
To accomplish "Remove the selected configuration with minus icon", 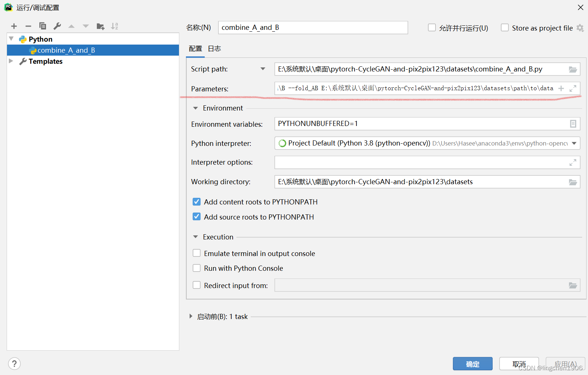I will click(x=28, y=26).
